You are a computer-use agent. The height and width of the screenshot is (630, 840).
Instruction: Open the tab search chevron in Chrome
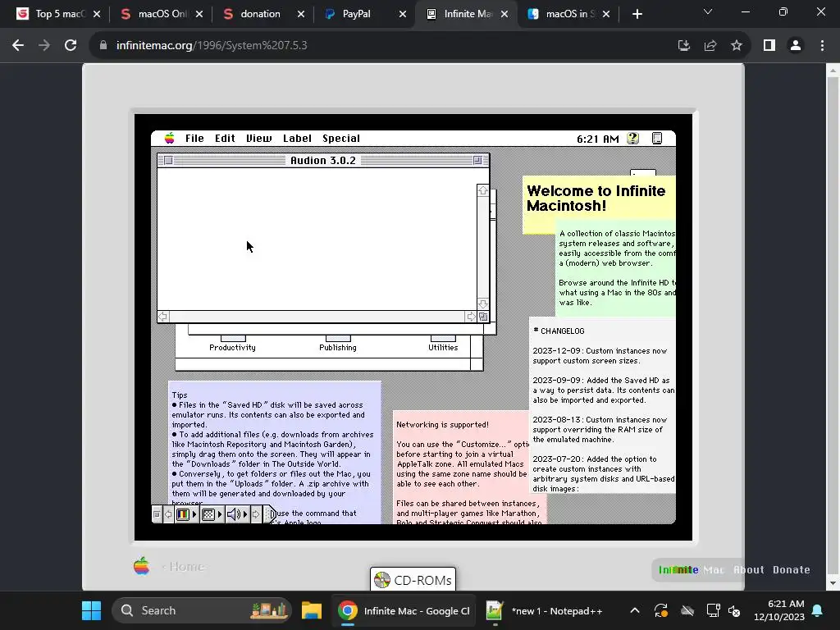(x=708, y=11)
